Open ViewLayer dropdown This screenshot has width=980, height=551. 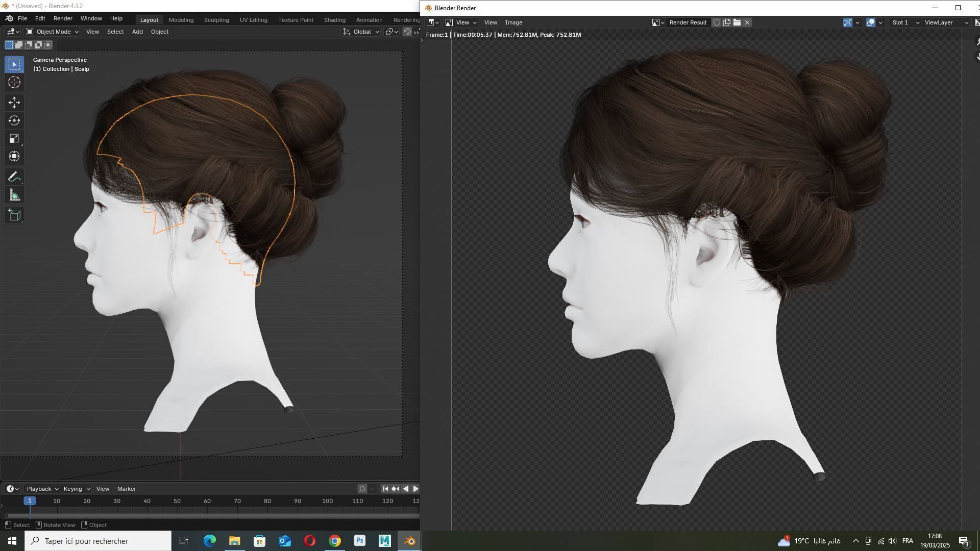tap(946, 22)
